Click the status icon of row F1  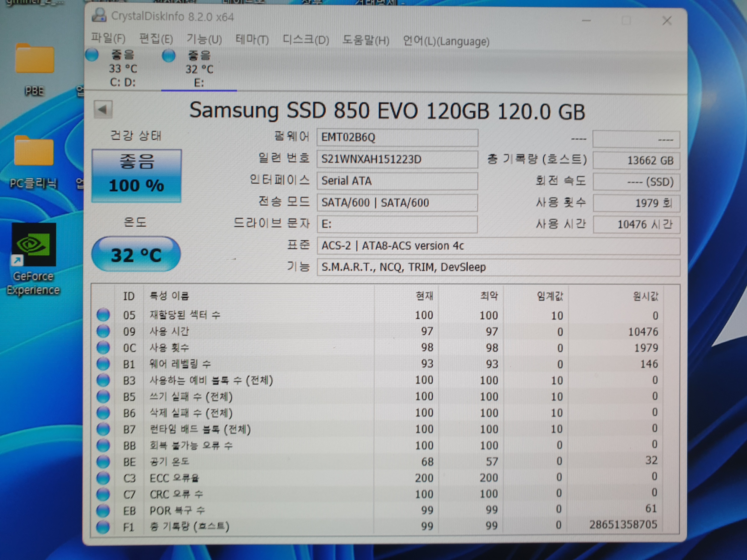pyautogui.click(x=103, y=527)
